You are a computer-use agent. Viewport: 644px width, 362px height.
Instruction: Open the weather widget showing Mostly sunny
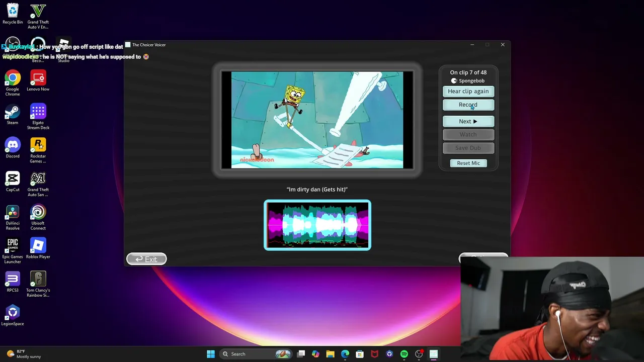24,354
